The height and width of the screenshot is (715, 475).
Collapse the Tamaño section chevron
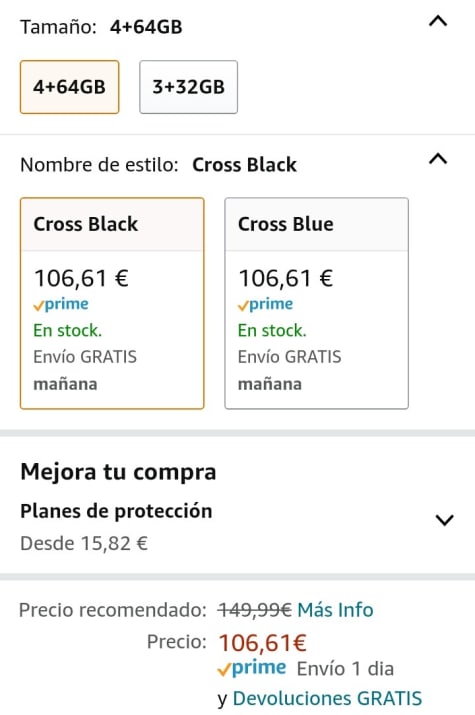coord(438,21)
